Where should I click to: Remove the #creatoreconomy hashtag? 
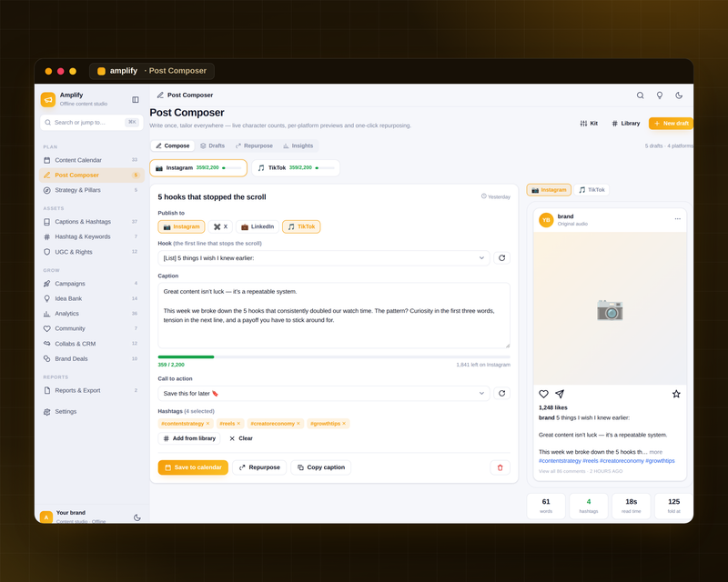(x=298, y=423)
